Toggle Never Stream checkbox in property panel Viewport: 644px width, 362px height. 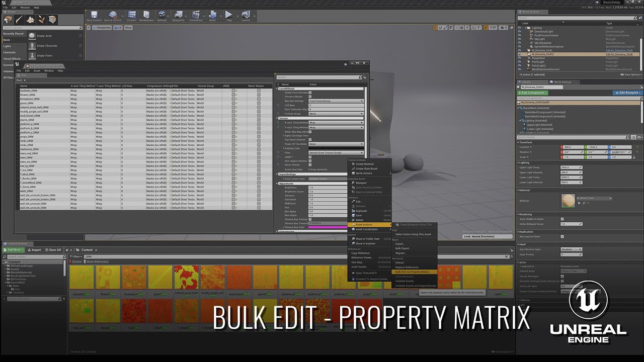[310, 165]
